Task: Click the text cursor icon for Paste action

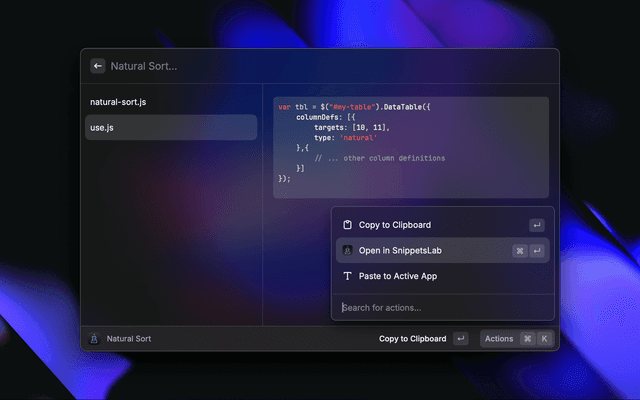Action: pyautogui.click(x=347, y=276)
